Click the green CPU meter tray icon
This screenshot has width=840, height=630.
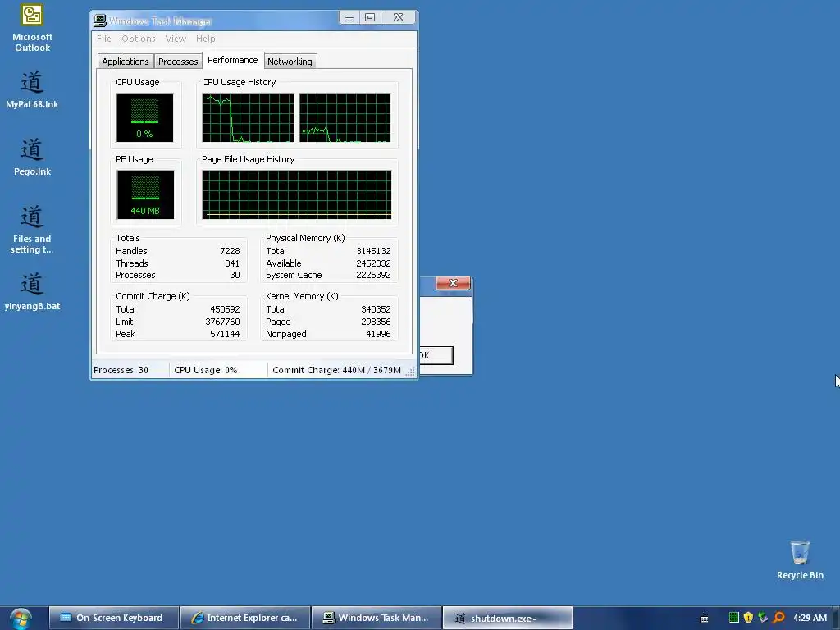pos(734,618)
